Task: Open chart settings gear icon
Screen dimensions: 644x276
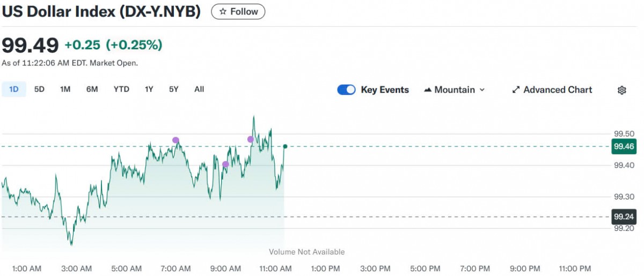Action: click(622, 90)
